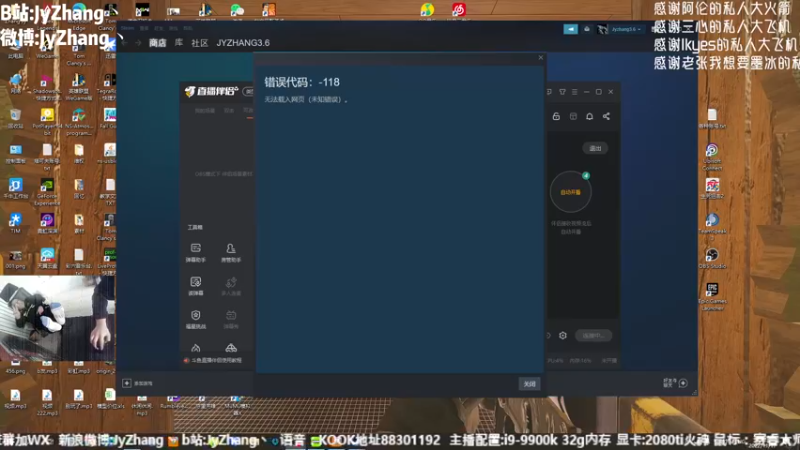Open the settings gear in 直播伴侣
Screen dimensions: 800x450
pyautogui.click(x=563, y=336)
